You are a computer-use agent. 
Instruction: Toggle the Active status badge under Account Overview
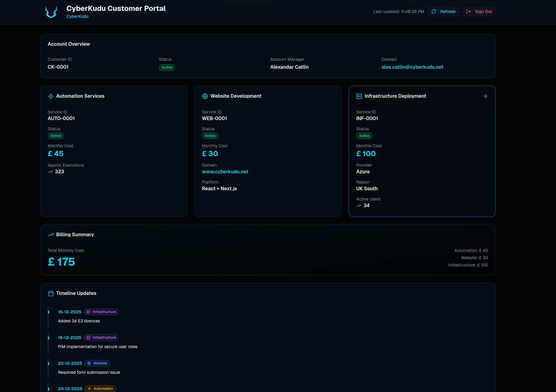click(x=167, y=67)
